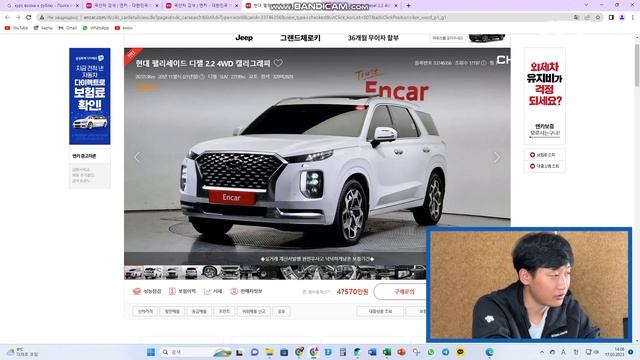Click the 47570만원 price text
The height and width of the screenshot is (360, 640).
(x=352, y=291)
